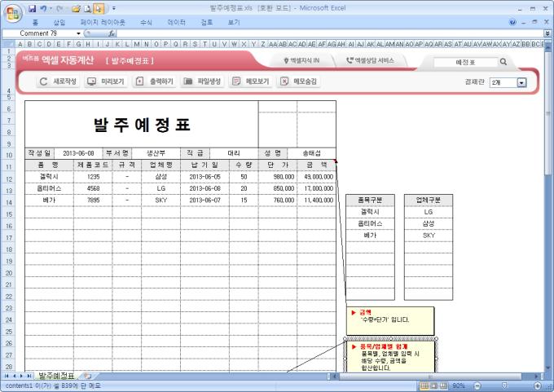The width and height of the screenshot is (554, 392).
Task: Switch to 페이지 레이아웃 tab
Action: point(103,23)
